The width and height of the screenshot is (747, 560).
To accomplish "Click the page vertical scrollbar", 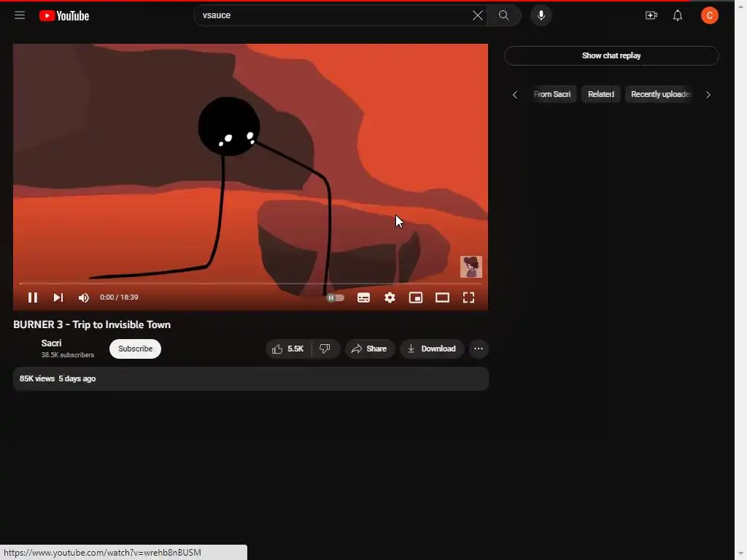I will pyautogui.click(x=740, y=280).
